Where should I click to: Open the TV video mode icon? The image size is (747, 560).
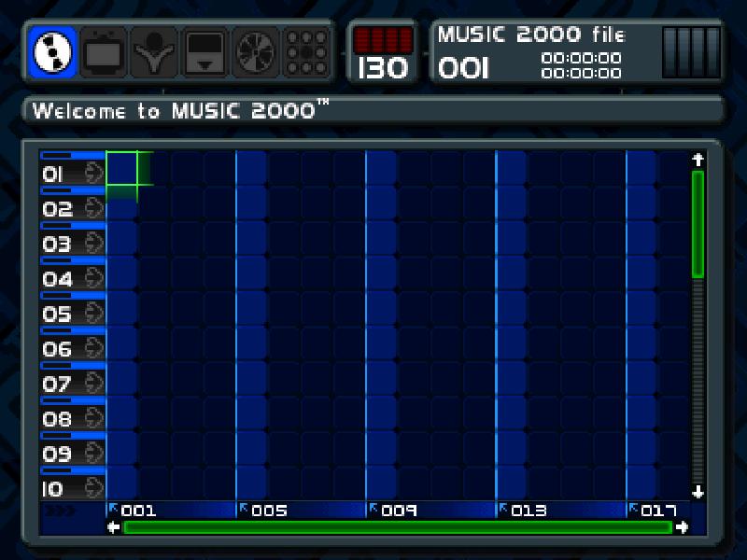click(104, 52)
